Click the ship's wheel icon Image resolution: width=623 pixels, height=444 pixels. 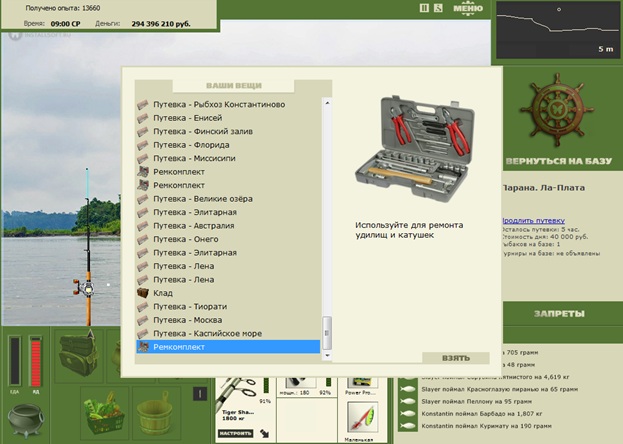pos(556,109)
